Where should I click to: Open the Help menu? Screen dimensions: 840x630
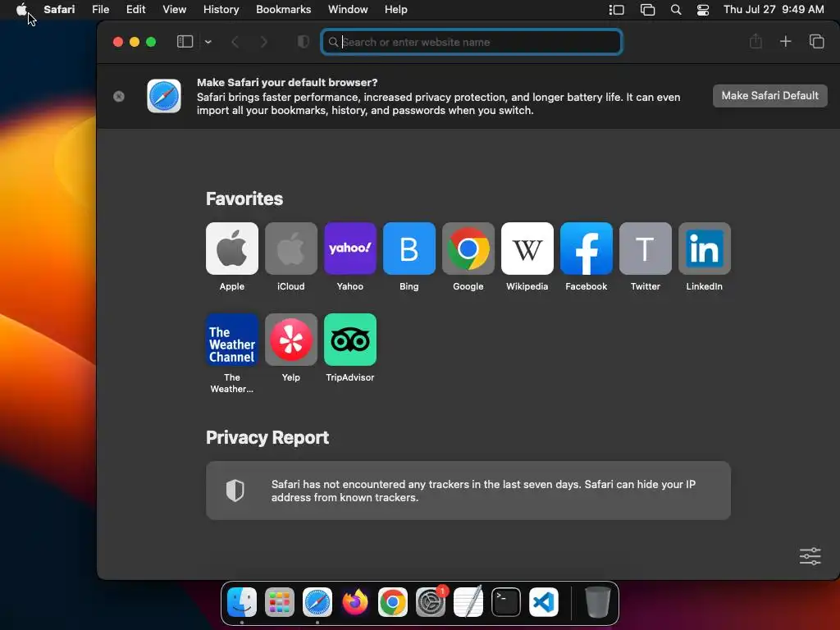click(x=396, y=10)
